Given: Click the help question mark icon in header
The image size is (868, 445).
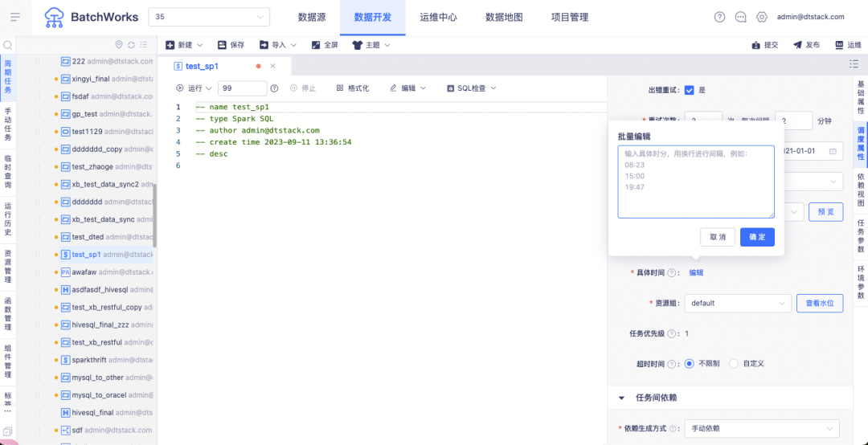Looking at the screenshot, I should pos(719,17).
